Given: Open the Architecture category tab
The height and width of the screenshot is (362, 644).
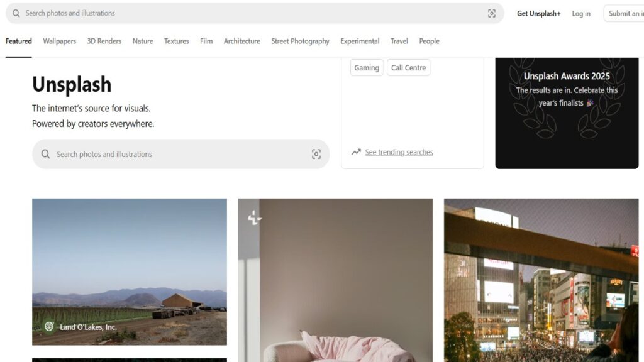Looking at the screenshot, I should [241, 41].
